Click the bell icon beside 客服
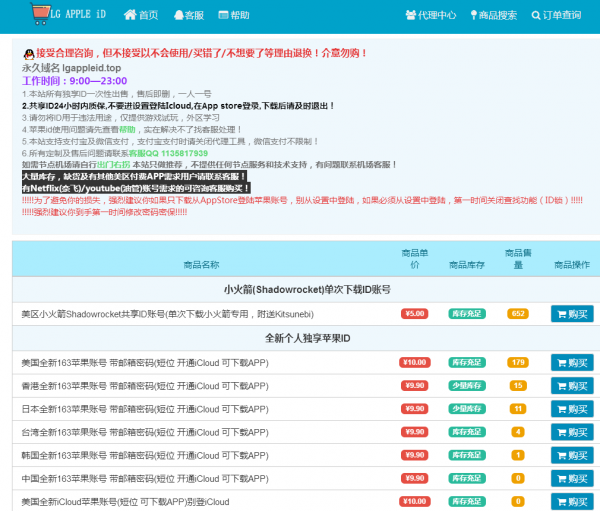This screenshot has width=600, height=511. click(x=179, y=15)
